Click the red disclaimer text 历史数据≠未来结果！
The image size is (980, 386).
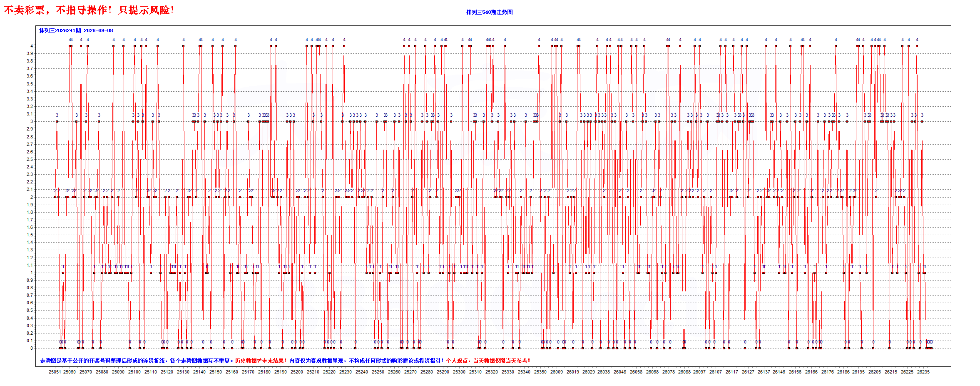coord(261,361)
